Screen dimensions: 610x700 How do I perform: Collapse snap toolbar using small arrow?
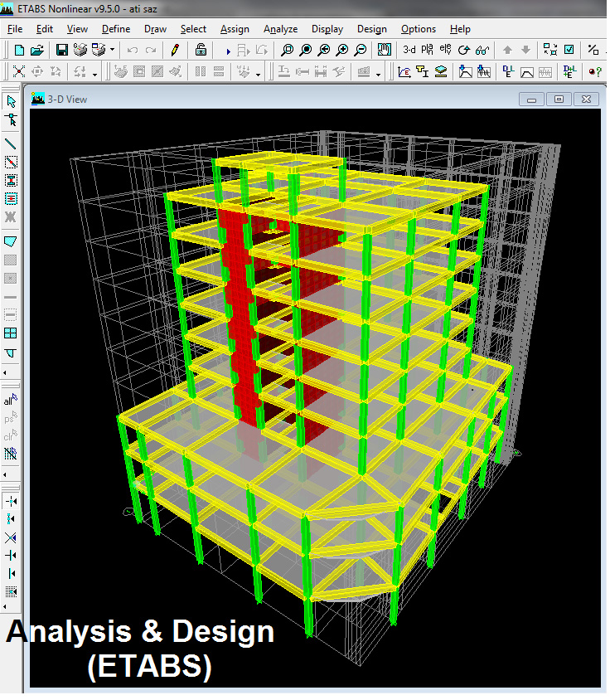(x=5, y=607)
